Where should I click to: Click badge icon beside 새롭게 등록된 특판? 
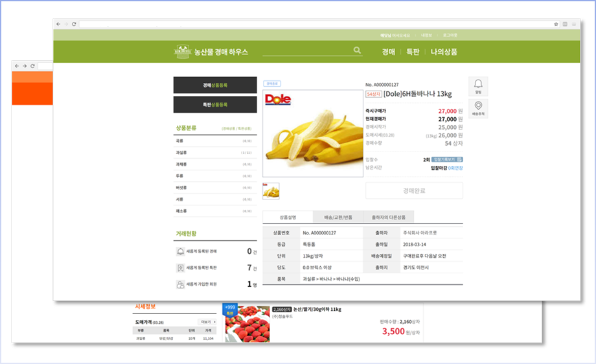[180, 268]
